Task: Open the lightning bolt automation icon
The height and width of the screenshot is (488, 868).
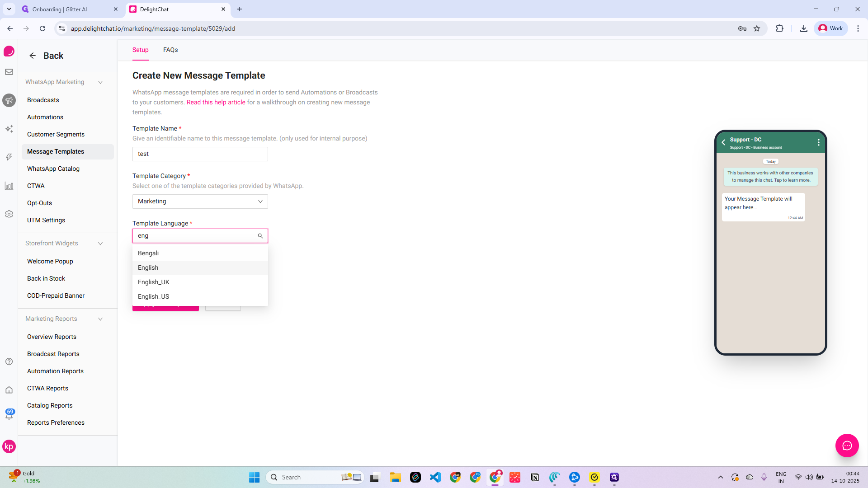Action: tap(9, 157)
